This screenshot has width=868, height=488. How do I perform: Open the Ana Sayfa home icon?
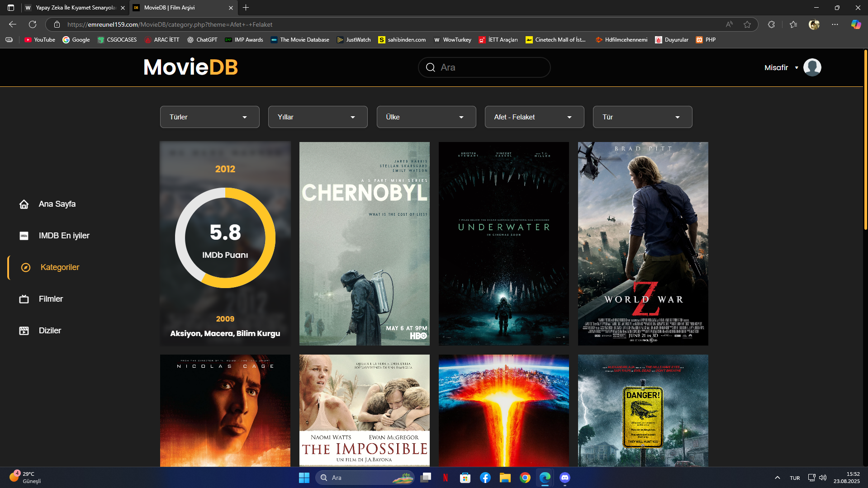pos(24,204)
